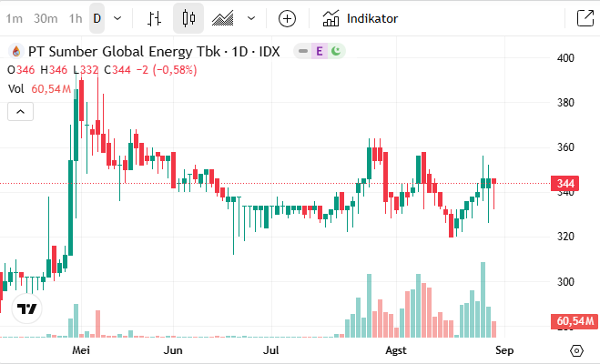Click the share/popout icon at top right
This screenshot has width=600, height=364.
(584, 18)
